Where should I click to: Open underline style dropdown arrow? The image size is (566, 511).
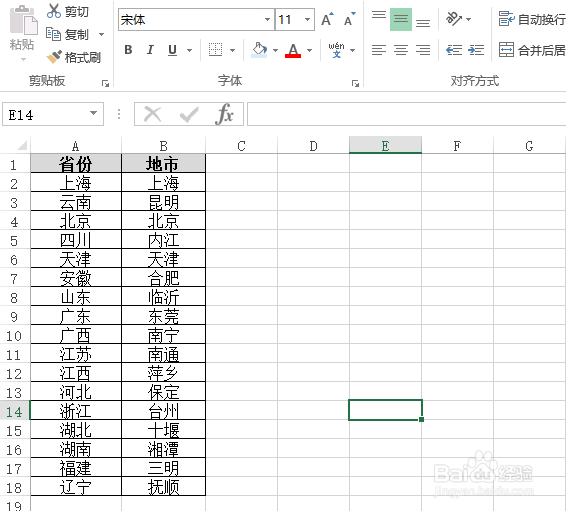point(190,50)
